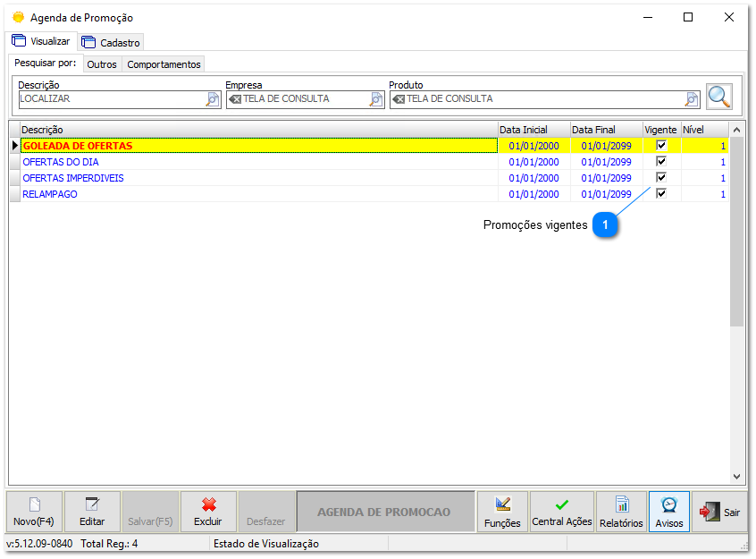Image resolution: width=756 pixels, height=559 pixels.
Task: Open the Comportamentos search tab
Action: [x=164, y=64]
